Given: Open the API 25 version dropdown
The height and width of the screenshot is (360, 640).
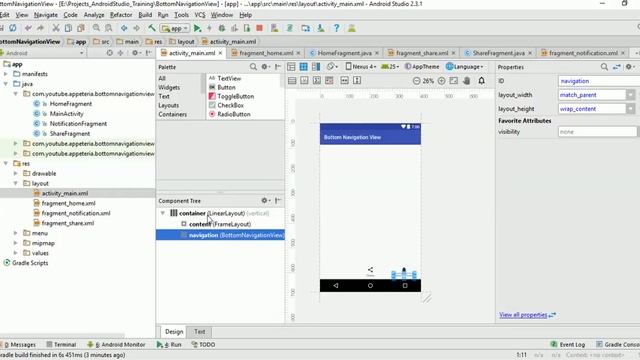Looking at the screenshot, I should tap(390, 67).
